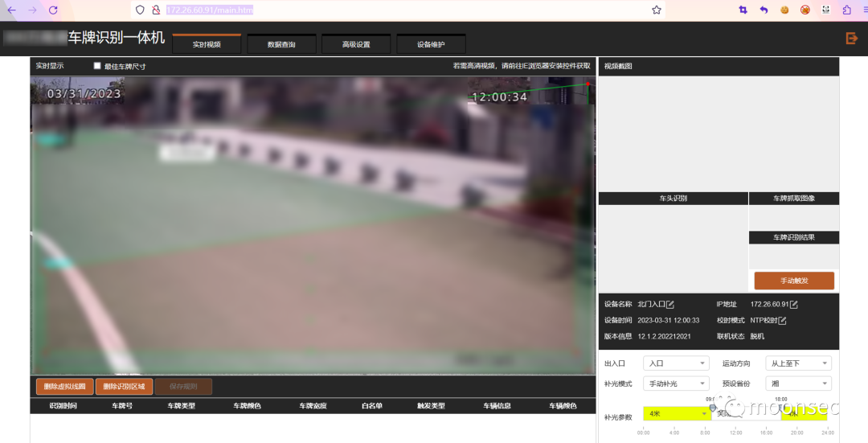
Task: Switch to the 高级设置 tab
Action: pos(356,43)
